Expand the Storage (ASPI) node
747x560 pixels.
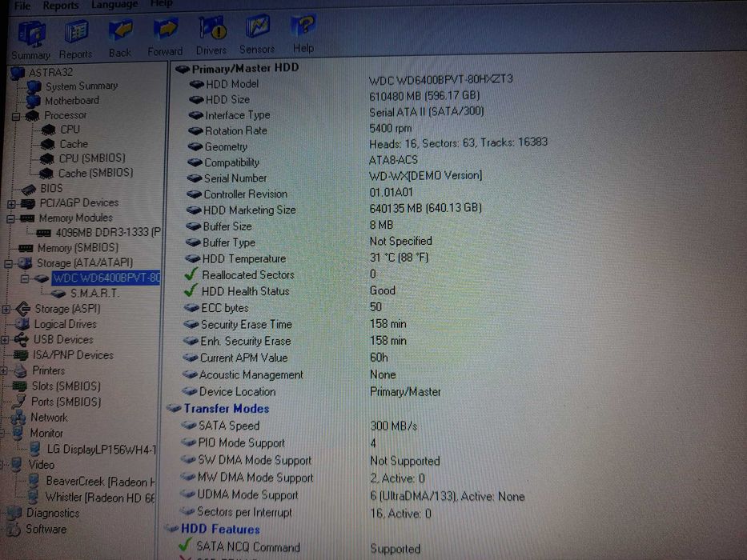(x=6, y=310)
